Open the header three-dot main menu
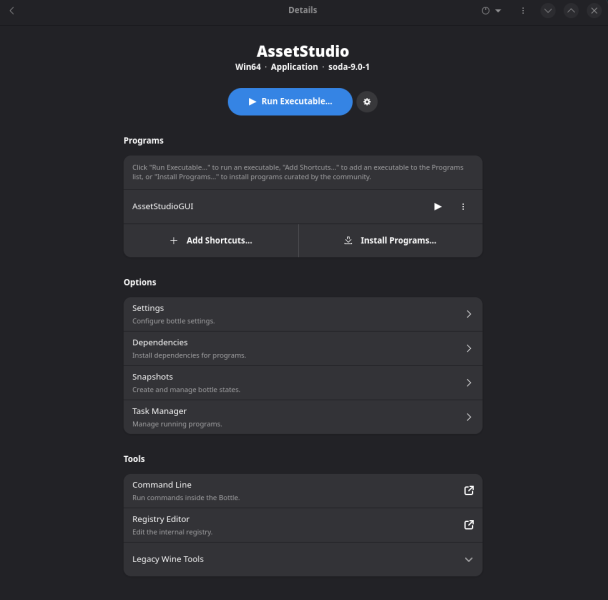The width and height of the screenshot is (608, 600). pyautogui.click(x=523, y=11)
